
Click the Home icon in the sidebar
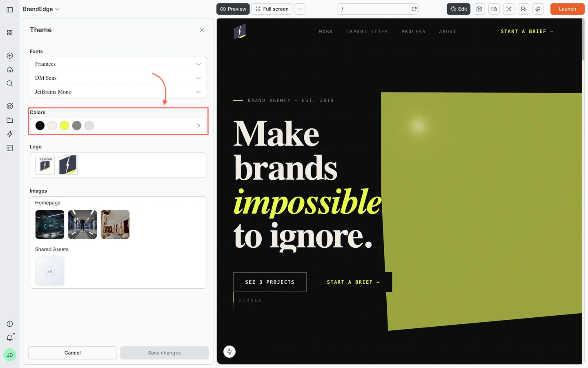tap(9, 70)
